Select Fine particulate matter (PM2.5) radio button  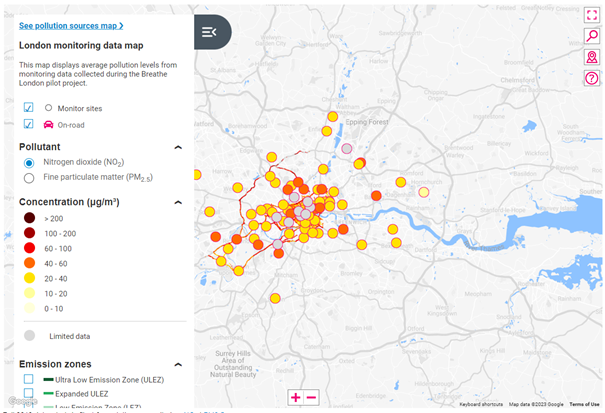[x=29, y=178]
